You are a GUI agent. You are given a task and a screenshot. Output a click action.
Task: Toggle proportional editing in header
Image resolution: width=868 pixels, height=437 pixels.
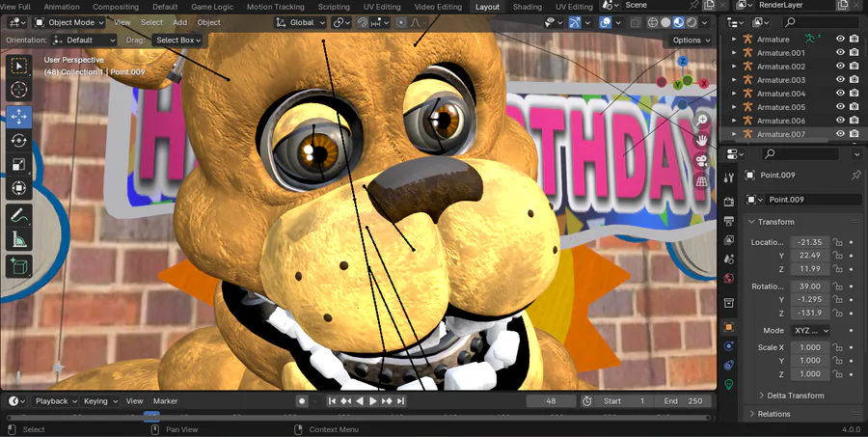[x=401, y=23]
